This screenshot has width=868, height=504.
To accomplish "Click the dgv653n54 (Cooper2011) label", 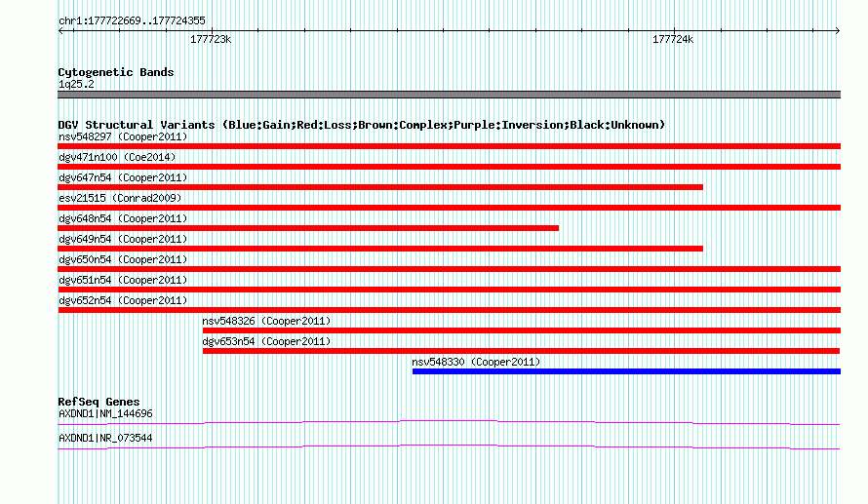I will tap(266, 341).
